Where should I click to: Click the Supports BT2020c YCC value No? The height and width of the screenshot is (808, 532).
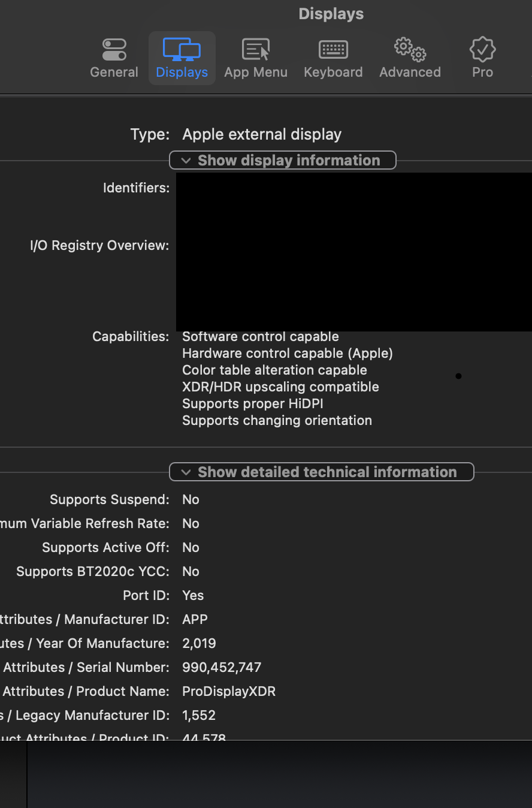tap(191, 571)
